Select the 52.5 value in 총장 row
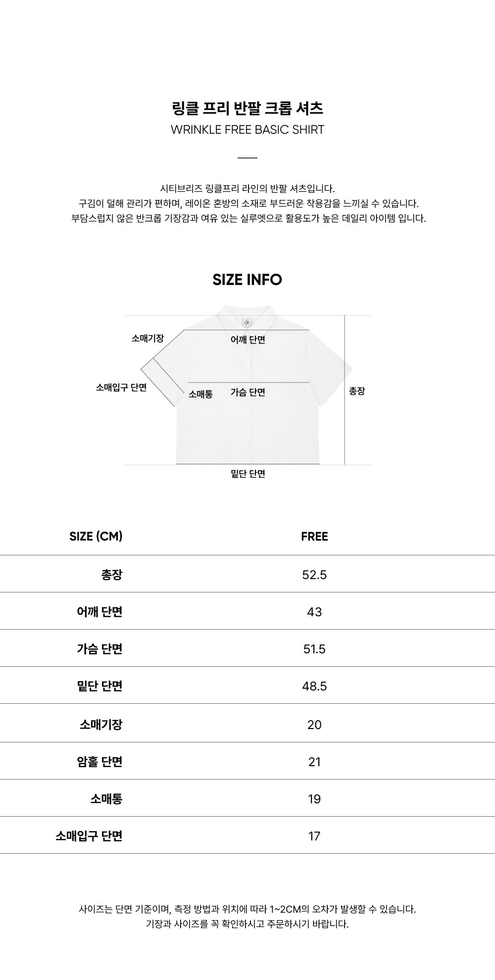Screen dimensions: 495x980 [x=314, y=575]
